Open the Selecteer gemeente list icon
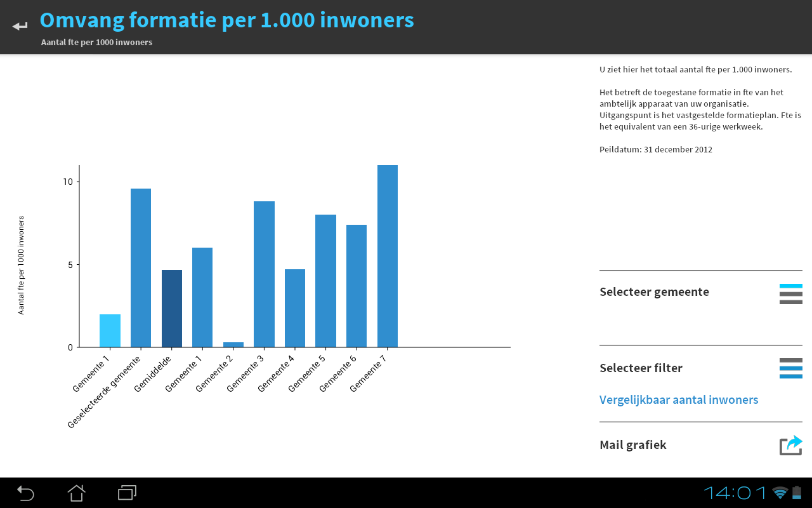 (x=790, y=294)
